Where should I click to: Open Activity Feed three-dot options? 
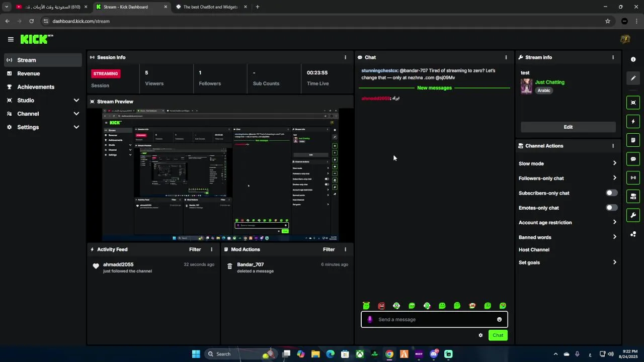[211, 249]
